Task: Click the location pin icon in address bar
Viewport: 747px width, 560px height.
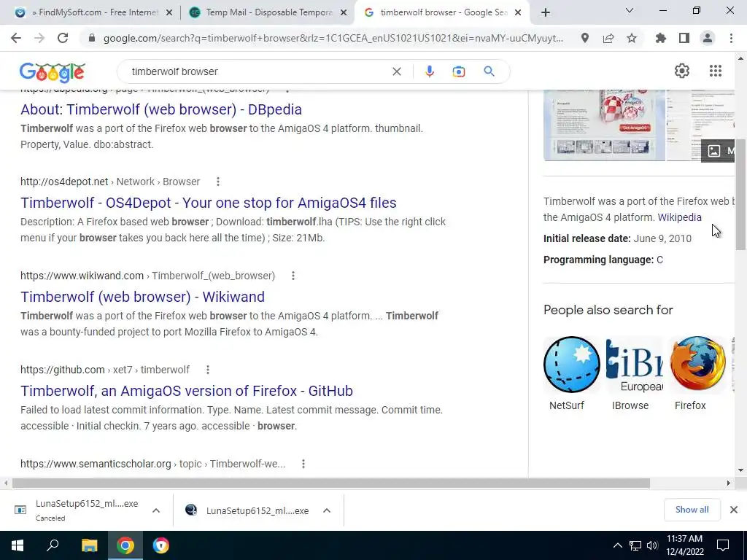Action: pyautogui.click(x=584, y=38)
